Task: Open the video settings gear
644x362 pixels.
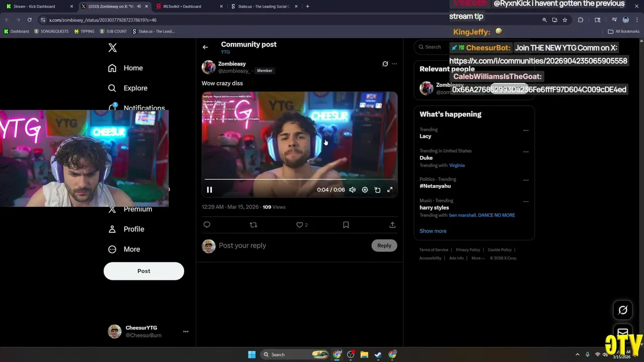Action: [365, 190]
